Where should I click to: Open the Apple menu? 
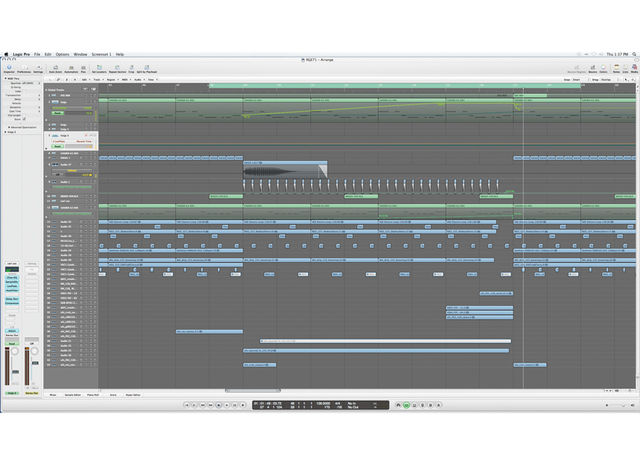(6, 54)
